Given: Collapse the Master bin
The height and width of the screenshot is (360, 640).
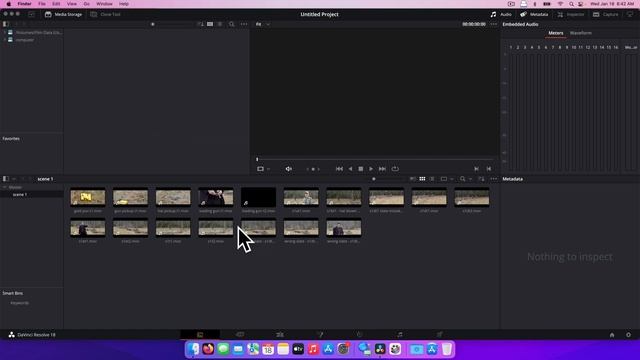Looking at the screenshot, I should 4,187.
